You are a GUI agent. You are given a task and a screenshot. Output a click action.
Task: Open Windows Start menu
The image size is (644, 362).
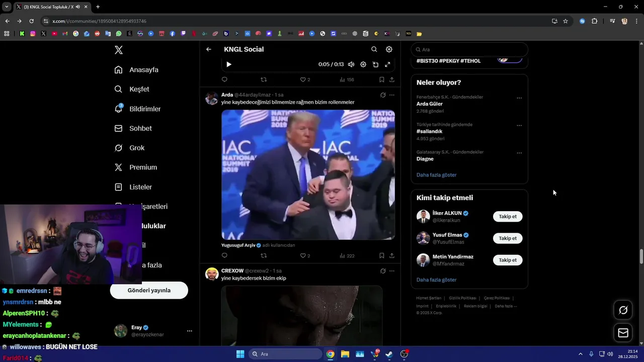coord(240,354)
